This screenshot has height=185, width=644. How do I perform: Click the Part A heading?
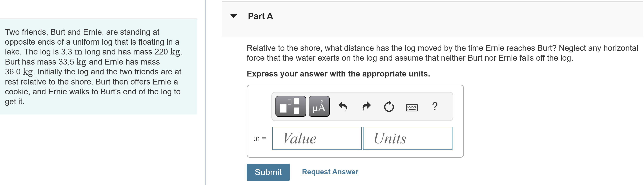tap(260, 16)
